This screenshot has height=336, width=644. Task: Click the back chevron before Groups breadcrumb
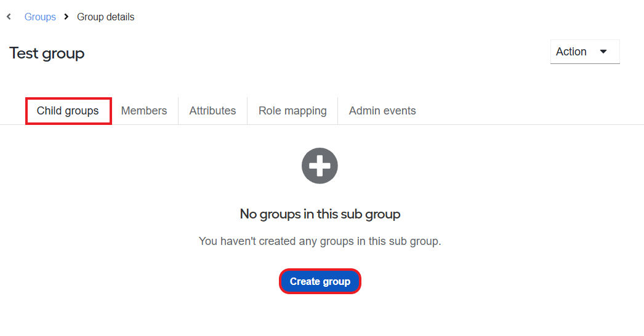pos(9,17)
